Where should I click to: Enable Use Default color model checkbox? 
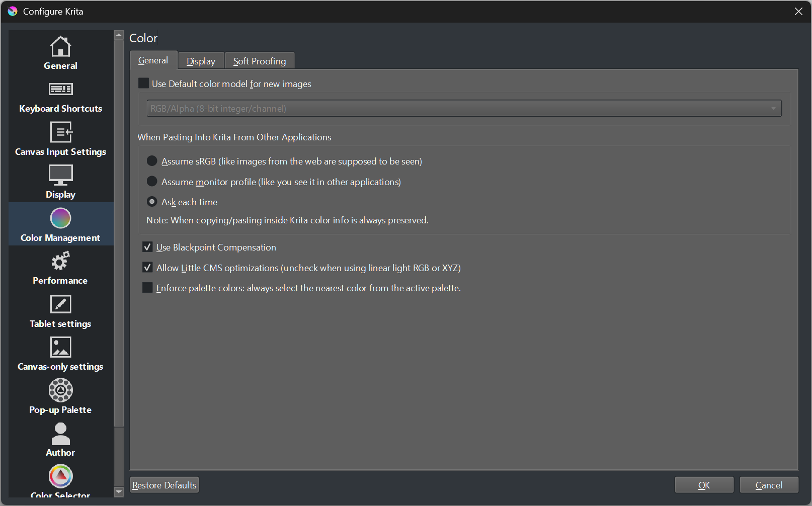click(144, 83)
